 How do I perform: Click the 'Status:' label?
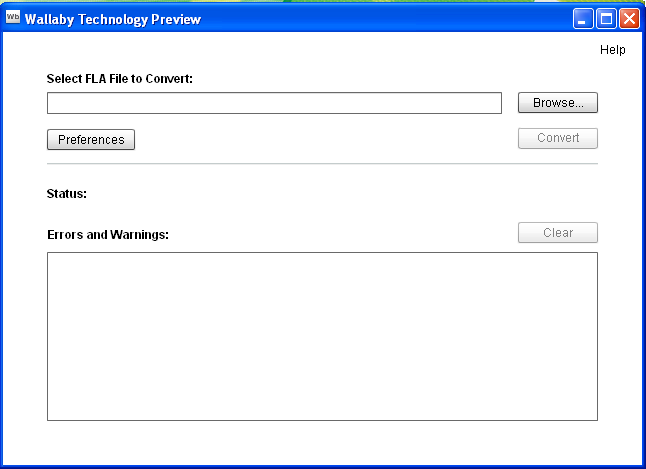[67, 194]
